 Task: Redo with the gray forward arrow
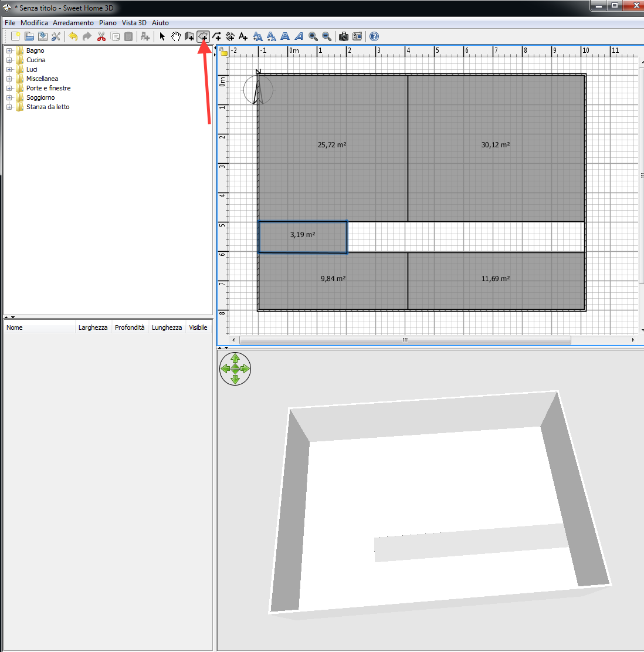pos(87,36)
